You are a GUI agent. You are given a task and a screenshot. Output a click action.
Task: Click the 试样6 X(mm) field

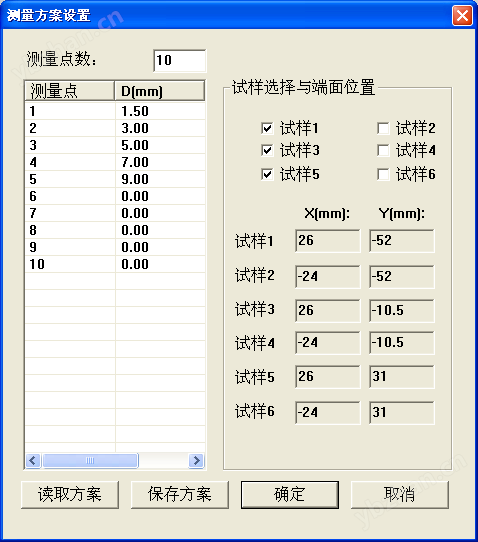pyautogui.click(x=328, y=412)
